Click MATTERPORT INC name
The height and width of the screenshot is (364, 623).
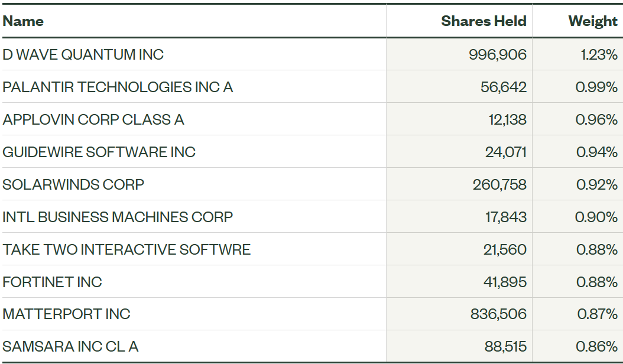[x=66, y=314]
